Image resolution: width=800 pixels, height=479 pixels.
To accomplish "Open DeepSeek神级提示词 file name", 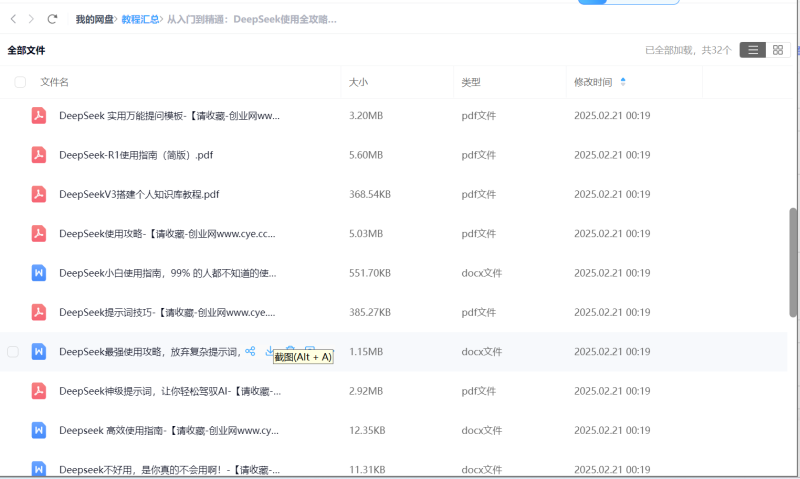I will 170,391.
